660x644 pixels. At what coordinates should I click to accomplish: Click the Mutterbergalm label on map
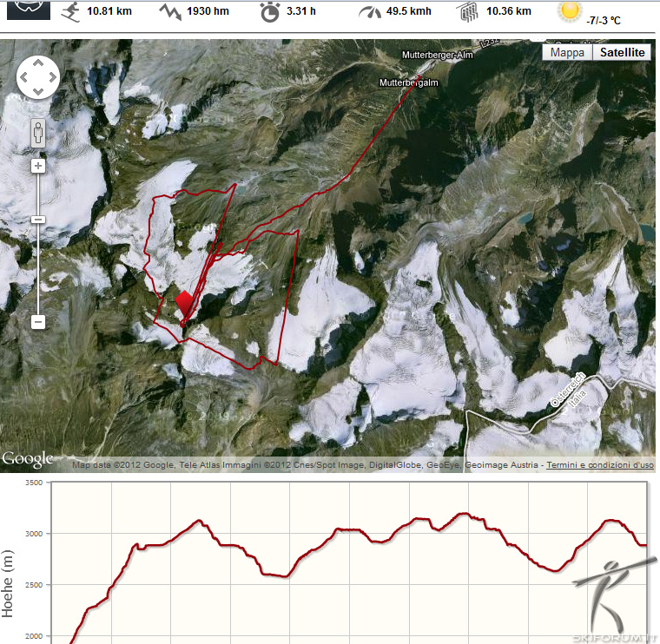409,82
